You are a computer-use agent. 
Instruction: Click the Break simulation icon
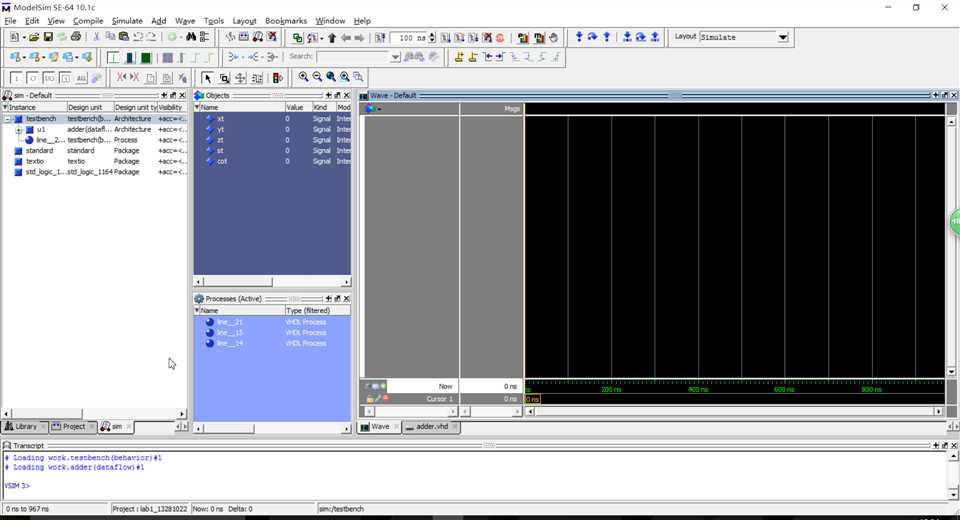pos(487,38)
